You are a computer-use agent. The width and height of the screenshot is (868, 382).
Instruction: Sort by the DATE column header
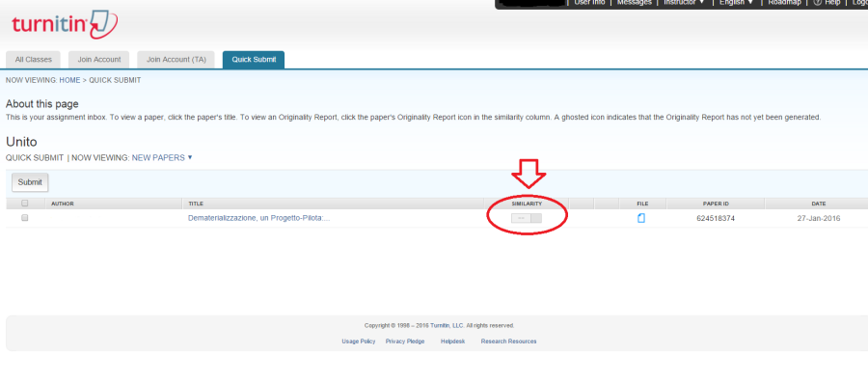pyautogui.click(x=819, y=204)
